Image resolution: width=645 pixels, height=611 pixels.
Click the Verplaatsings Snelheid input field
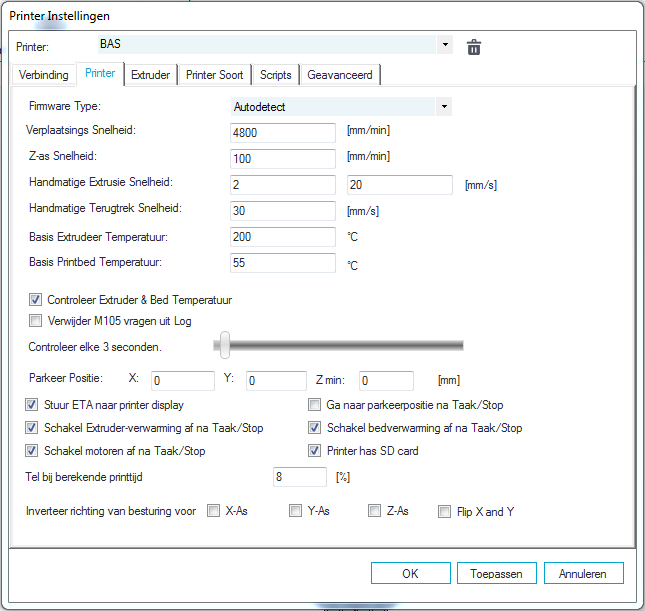pos(282,133)
